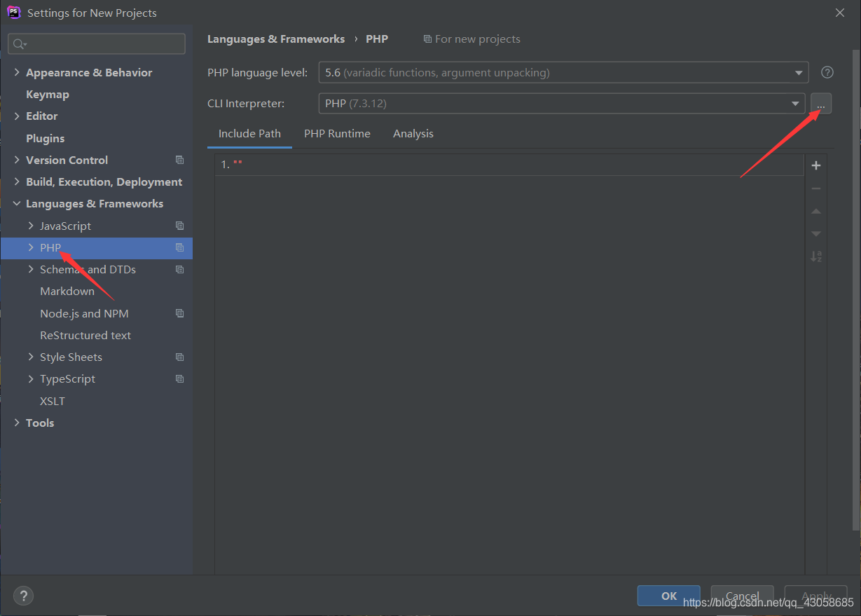Screen dimensions: 861x616
Task: Move include path up
Action: click(x=815, y=211)
